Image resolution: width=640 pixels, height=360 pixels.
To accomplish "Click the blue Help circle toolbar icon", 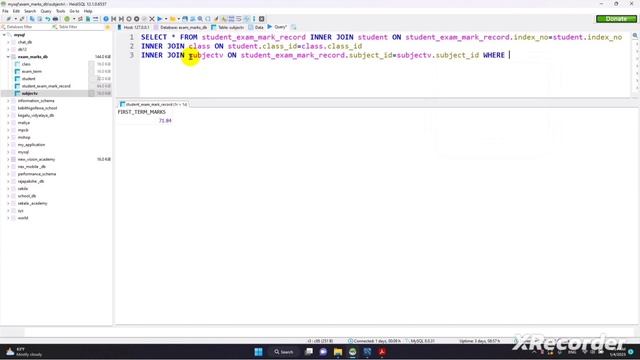I will pyautogui.click(x=106, y=19).
